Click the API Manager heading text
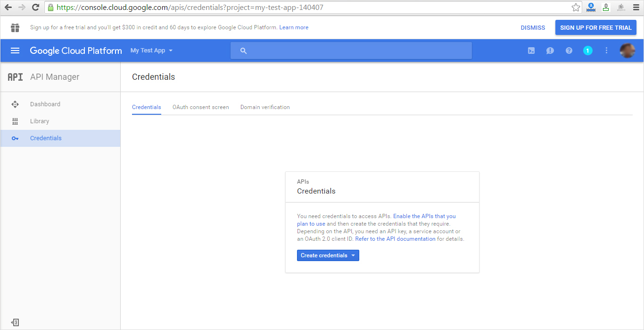This screenshot has height=330, width=644. 55,77
